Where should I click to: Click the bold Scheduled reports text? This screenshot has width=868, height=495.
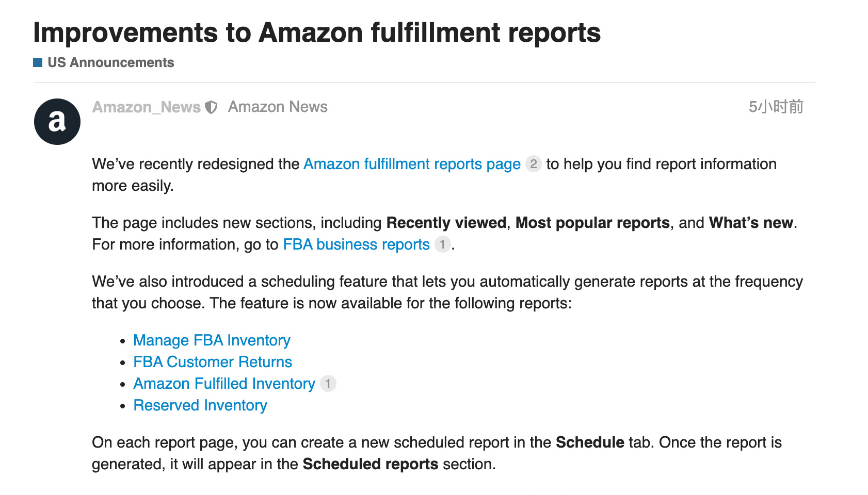point(370,464)
